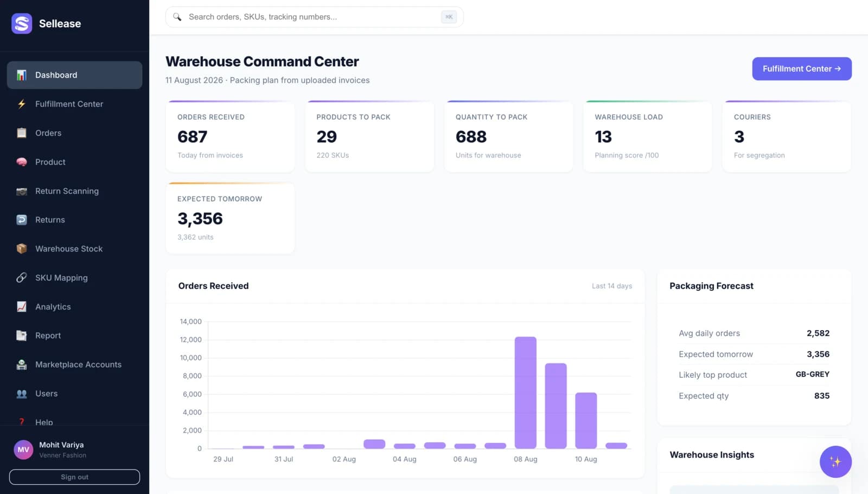This screenshot has width=868, height=494.
Task: Click the Orders Received 687 card
Action: (230, 136)
